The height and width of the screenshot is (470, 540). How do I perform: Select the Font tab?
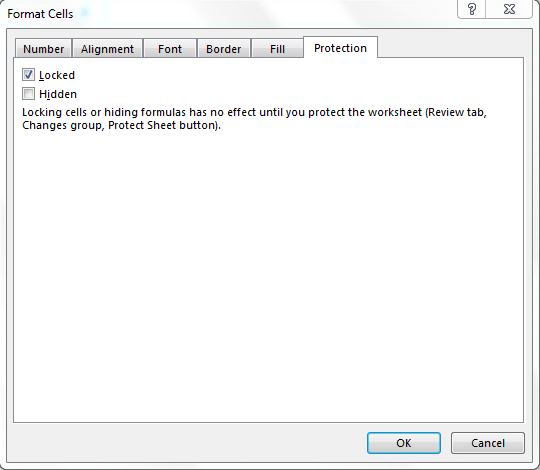click(170, 49)
